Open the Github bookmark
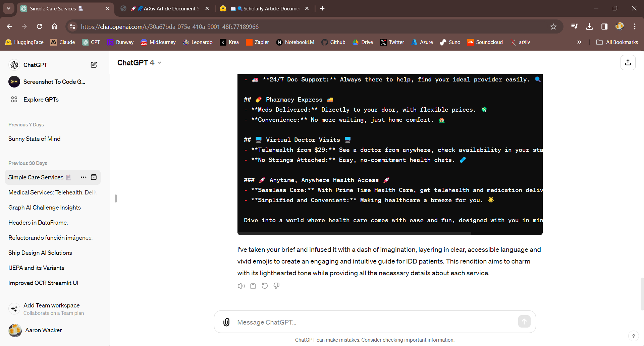The image size is (644, 346). pos(333,42)
